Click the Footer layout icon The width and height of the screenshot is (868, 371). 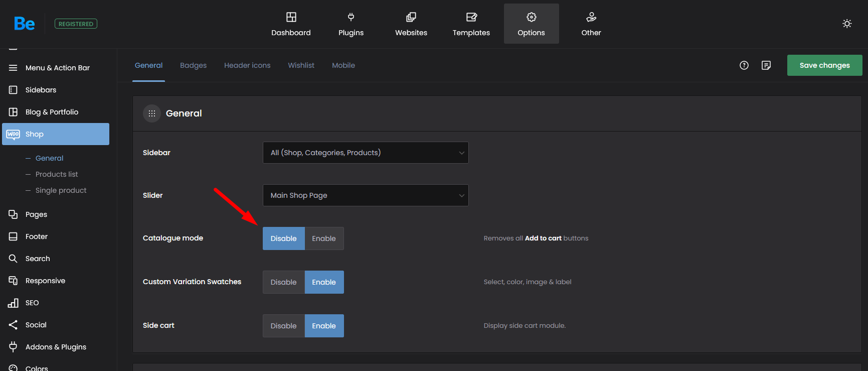[13, 236]
